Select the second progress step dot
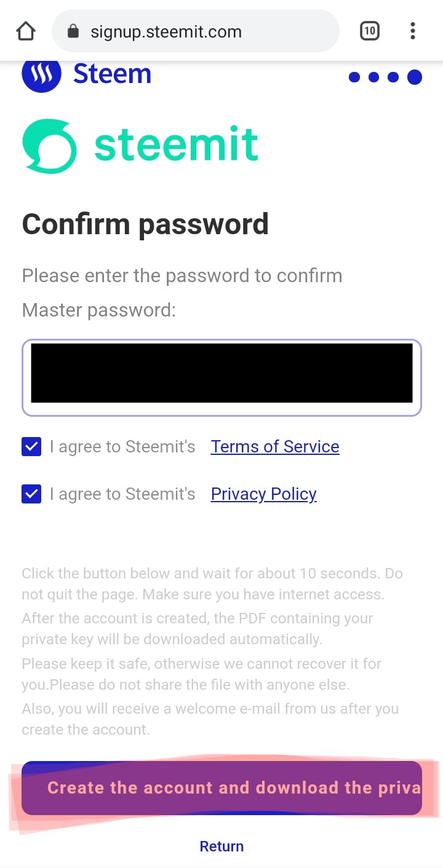This screenshot has height=868, width=443. [x=373, y=77]
